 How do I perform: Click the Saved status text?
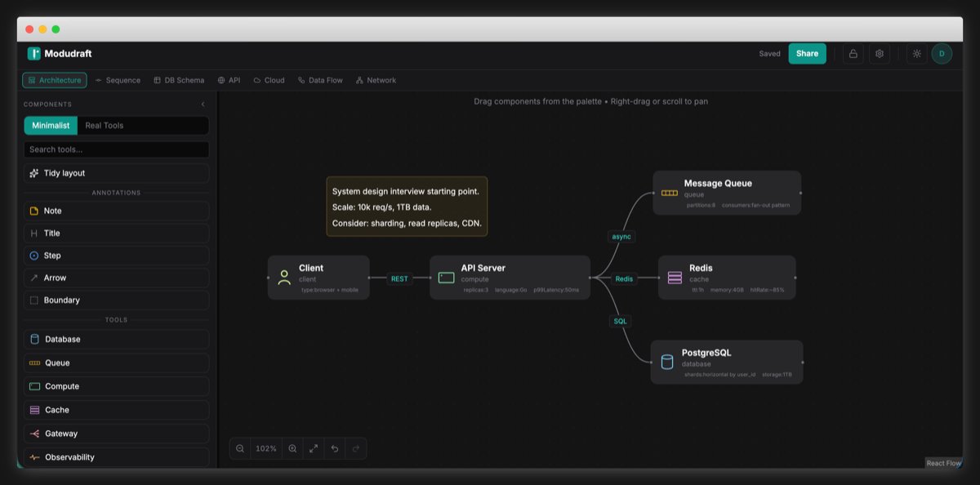point(769,54)
